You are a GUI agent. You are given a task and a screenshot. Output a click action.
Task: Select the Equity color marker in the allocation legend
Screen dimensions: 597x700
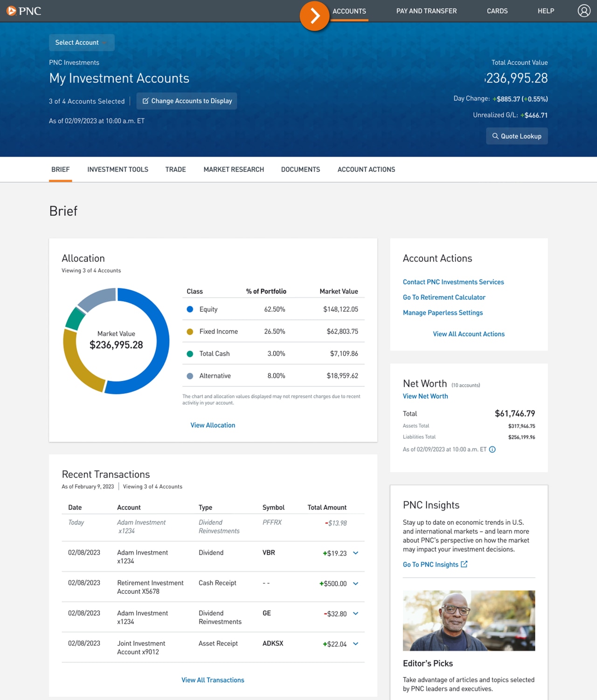[x=190, y=309]
